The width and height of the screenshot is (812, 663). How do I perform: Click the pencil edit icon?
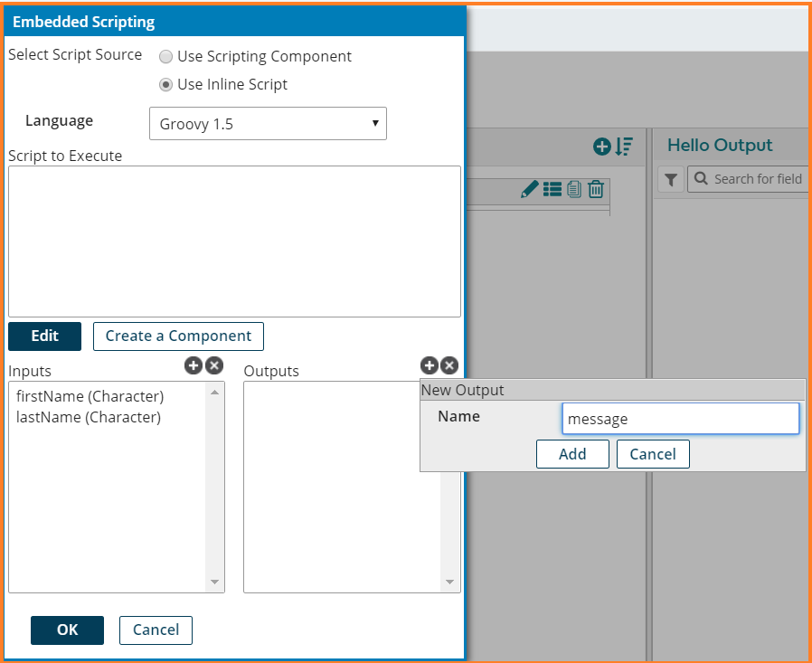point(530,189)
